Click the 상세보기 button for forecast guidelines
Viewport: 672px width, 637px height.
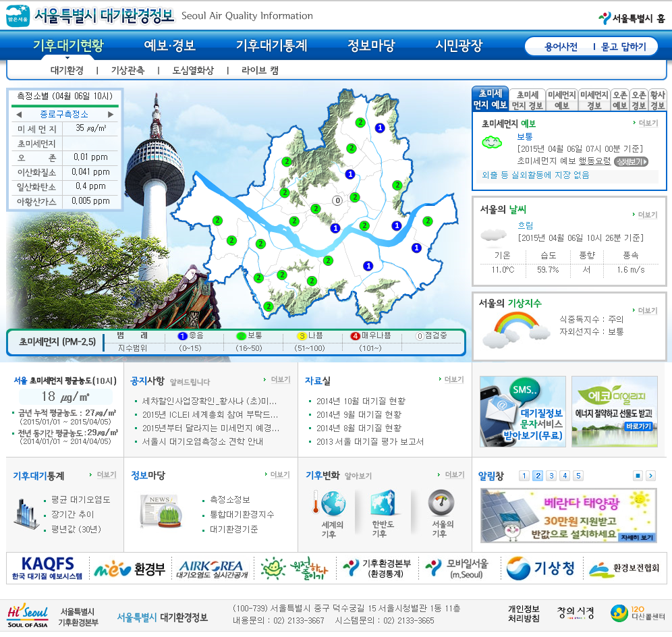631,161
